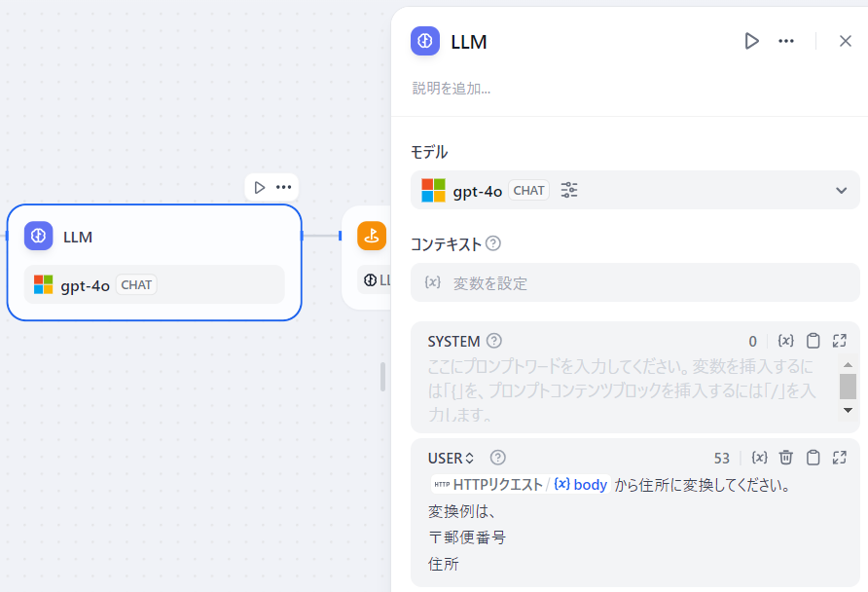868x592 pixels.
Task: Click the 住所 line in USER prompt
Action: (444, 564)
